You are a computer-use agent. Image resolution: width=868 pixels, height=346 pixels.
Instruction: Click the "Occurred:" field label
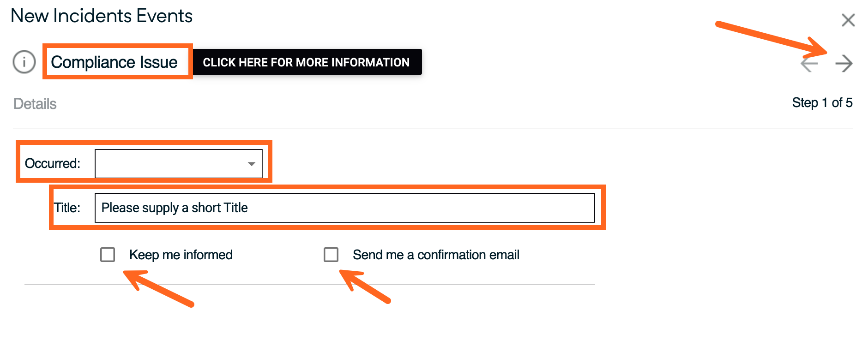pyautogui.click(x=52, y=163)
